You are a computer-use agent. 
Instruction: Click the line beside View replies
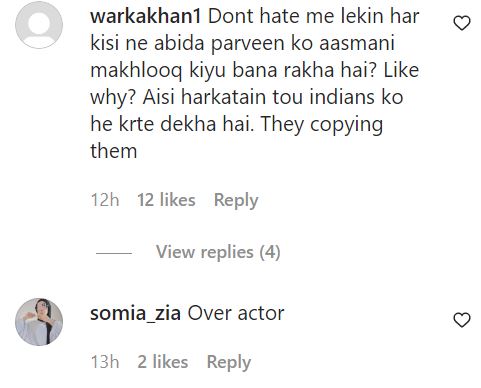click(114, 253)
